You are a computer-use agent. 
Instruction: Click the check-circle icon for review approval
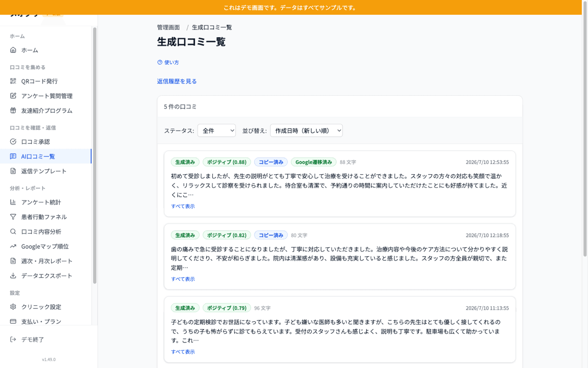click(x=13, y=141)
